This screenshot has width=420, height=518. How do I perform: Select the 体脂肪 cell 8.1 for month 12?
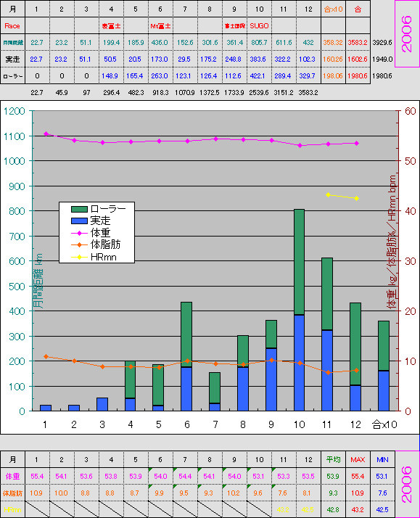(308, 493)
